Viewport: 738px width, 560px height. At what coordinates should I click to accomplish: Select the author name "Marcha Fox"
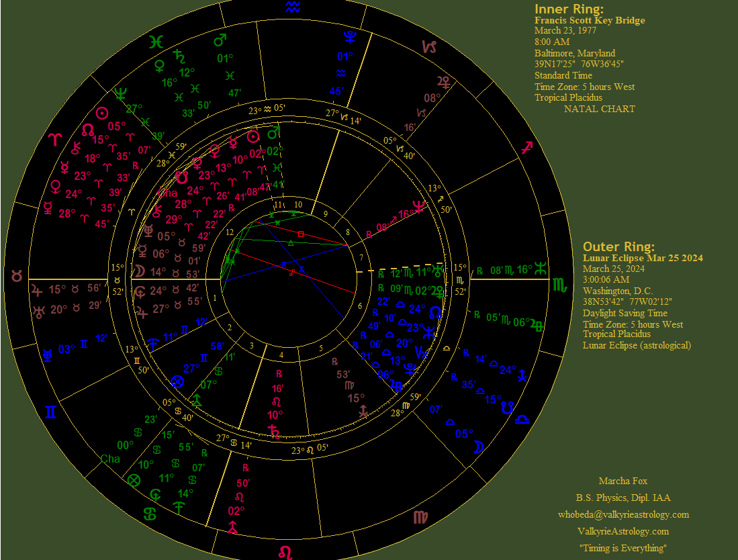click(622, 481)
